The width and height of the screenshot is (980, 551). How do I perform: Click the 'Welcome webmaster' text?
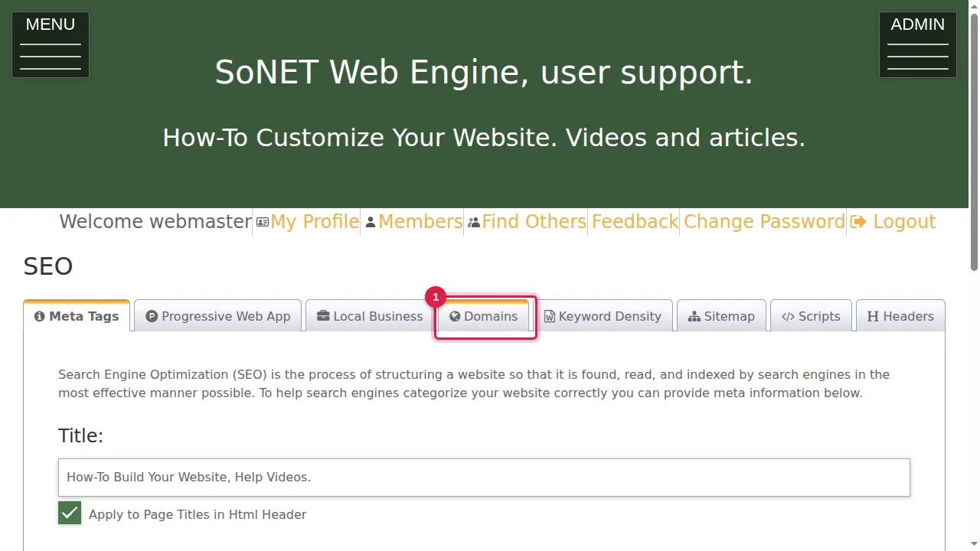(x=155, y=222)
